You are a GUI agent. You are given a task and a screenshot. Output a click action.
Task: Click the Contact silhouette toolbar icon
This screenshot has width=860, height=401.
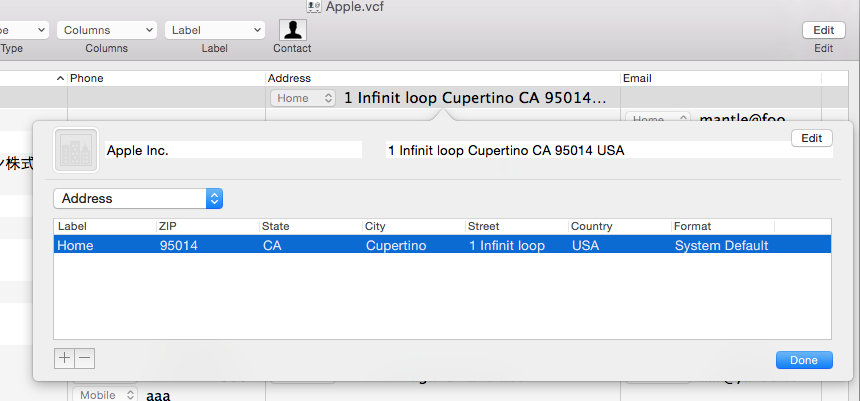(x=292, y=30)
